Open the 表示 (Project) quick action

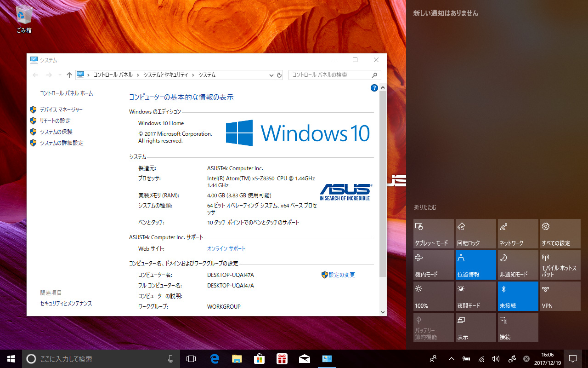click(x=475, y=327)
